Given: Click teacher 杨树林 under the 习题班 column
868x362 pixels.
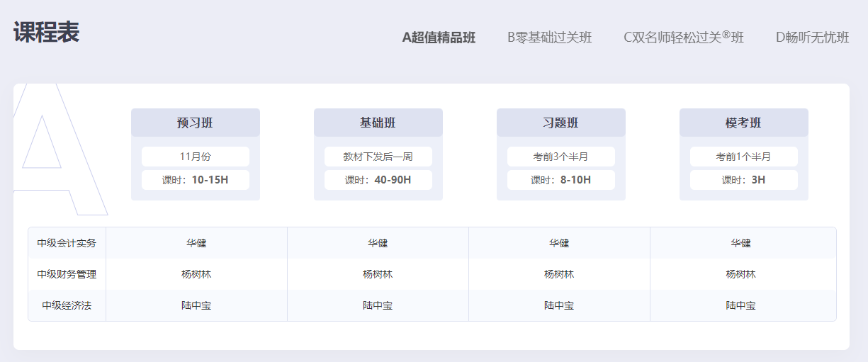Looking at the screenshot, I should tap(559, 274).
